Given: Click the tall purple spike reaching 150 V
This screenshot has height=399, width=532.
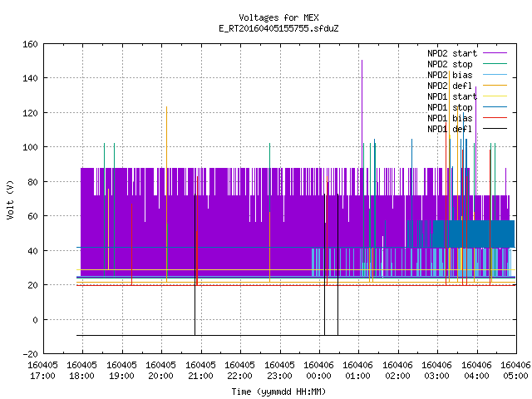Looking at the screenshot, I should [362, 114].
